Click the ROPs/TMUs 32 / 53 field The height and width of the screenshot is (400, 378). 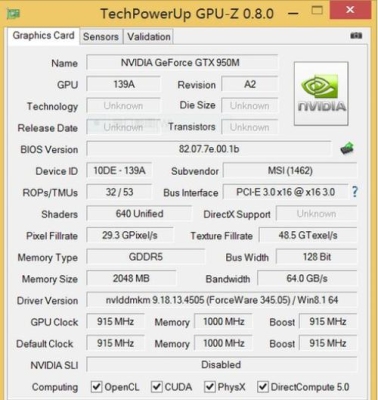[x=119, y=192]
